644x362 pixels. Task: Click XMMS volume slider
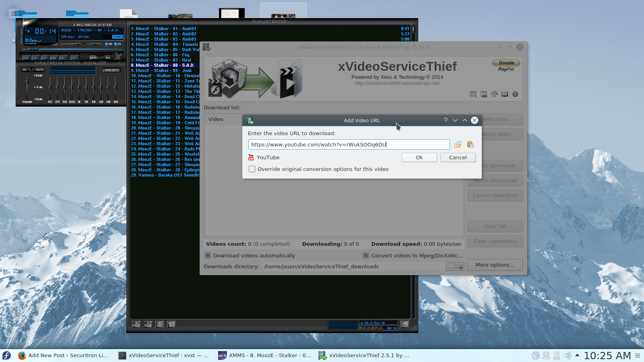(x=73, y=43)
